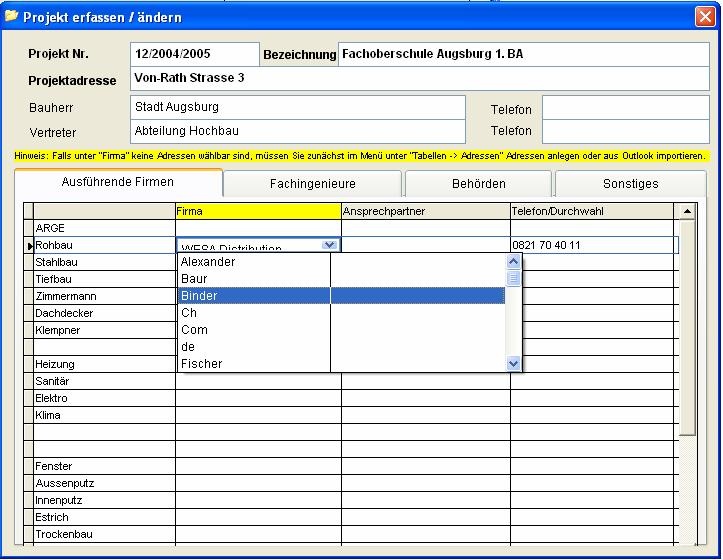This screenshot has height=560, width=723.
Task: Click the Projektadresse field
Action: (419, 79)
